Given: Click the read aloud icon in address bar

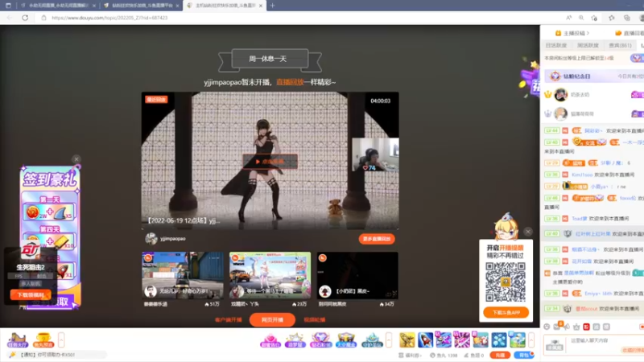Looking at the screenshot, I should 569,18.
